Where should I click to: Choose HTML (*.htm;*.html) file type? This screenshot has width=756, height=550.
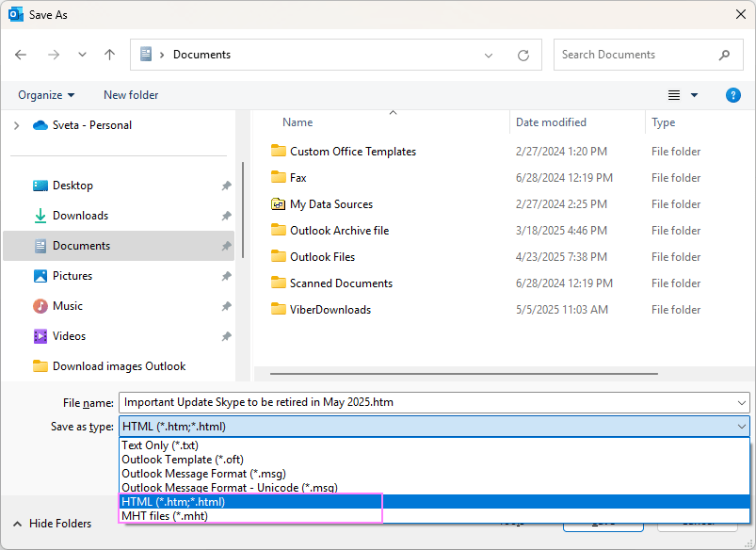click(434, 502)
